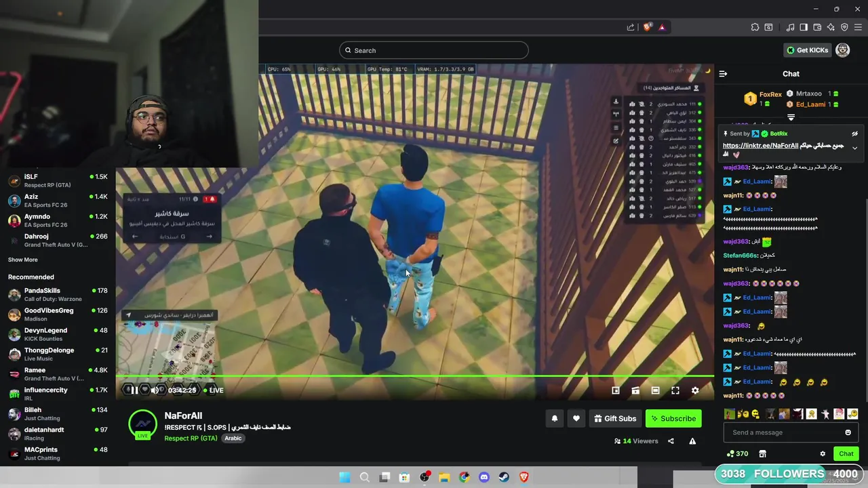Screen dimensions: 868x488
Task: Open Aymndo channel in sidebar
Action: pos(58,220)
